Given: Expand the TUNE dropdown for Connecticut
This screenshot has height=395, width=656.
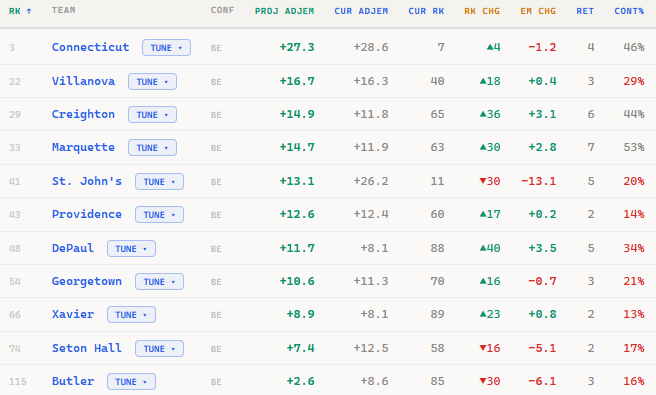Looking at the screenshot, I should pyautogui.click(x=167, y=47).
